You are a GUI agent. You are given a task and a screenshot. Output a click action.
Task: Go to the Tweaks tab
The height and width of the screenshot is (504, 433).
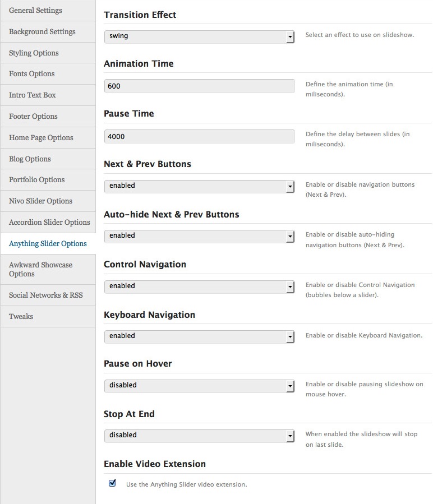click(x=48, y=317)
